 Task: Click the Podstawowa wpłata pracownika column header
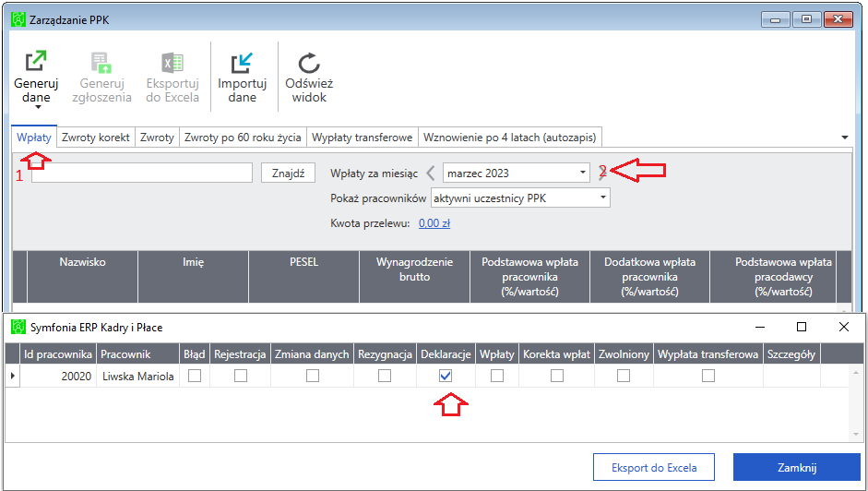pos(529,277)
